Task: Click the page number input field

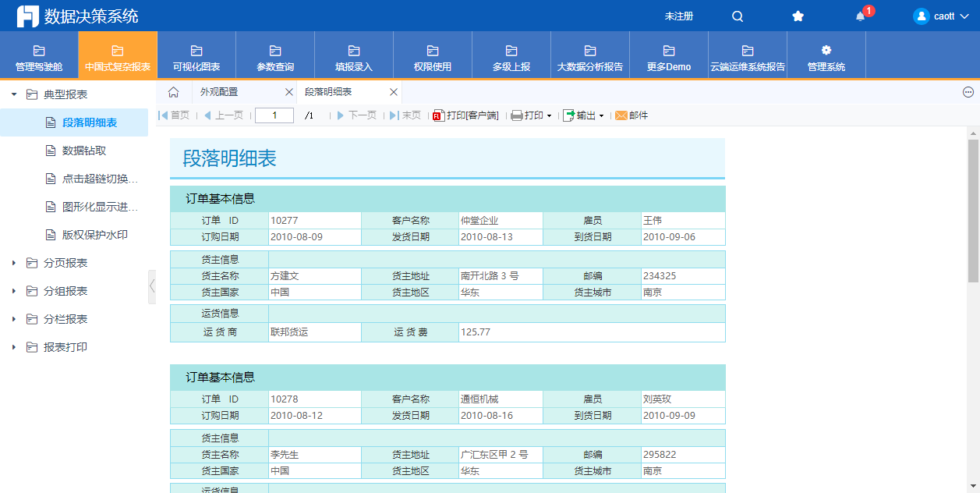Action: 274,115
